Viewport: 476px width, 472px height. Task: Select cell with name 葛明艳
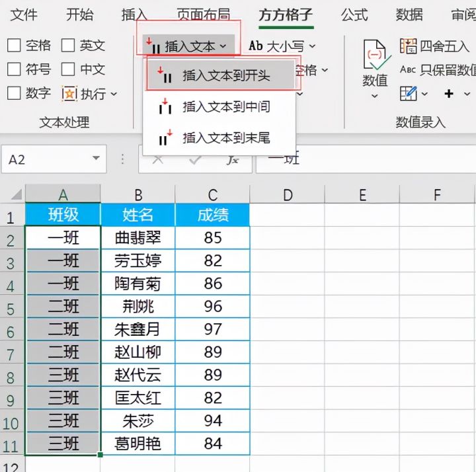[x=138, y=444]
